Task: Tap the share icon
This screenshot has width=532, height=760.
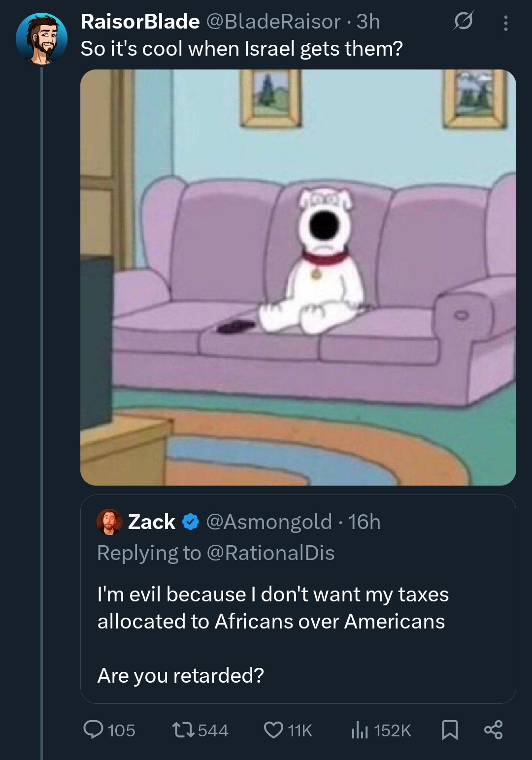Action: pos(493,730)
